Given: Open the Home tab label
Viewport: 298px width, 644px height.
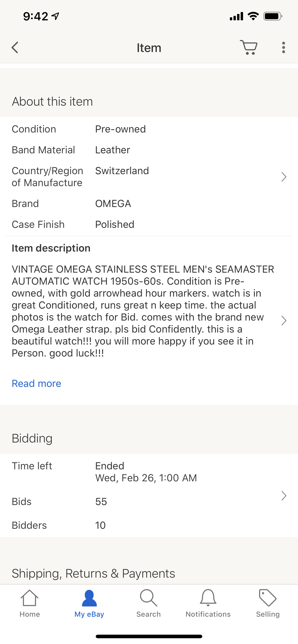Looking at the screenshot, I should click(x=30, y=614).
